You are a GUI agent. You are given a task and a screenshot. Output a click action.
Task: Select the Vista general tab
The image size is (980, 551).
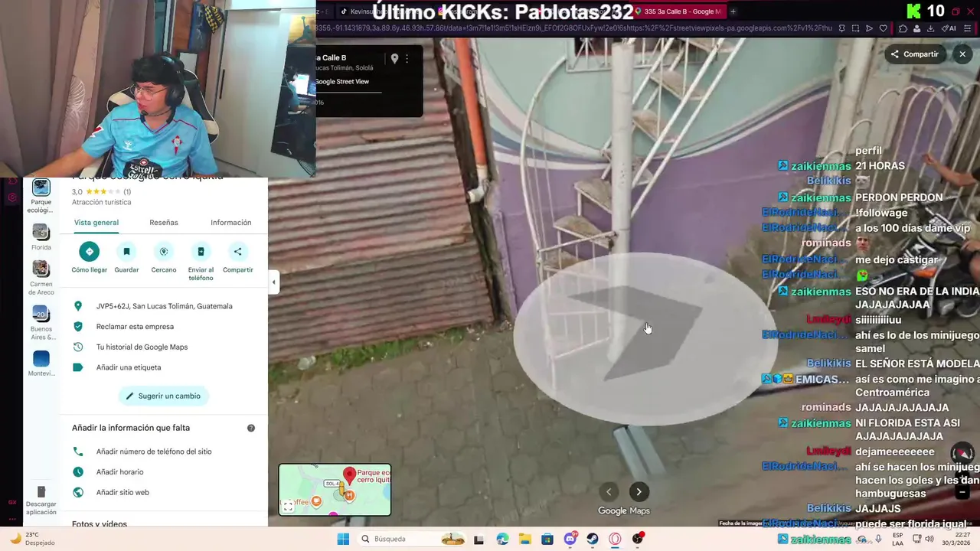tap(96, 223)
